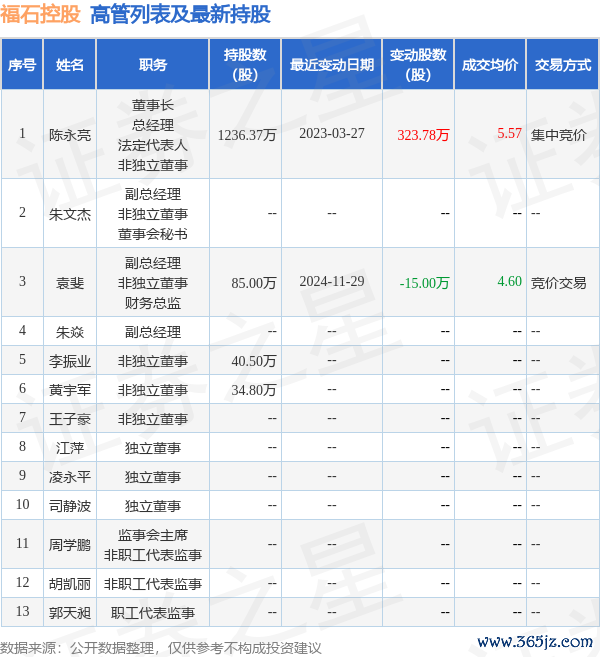Click 独立董事 in 凌永平's row
Screen dimensions: 600x657
(x=153, y=477)
